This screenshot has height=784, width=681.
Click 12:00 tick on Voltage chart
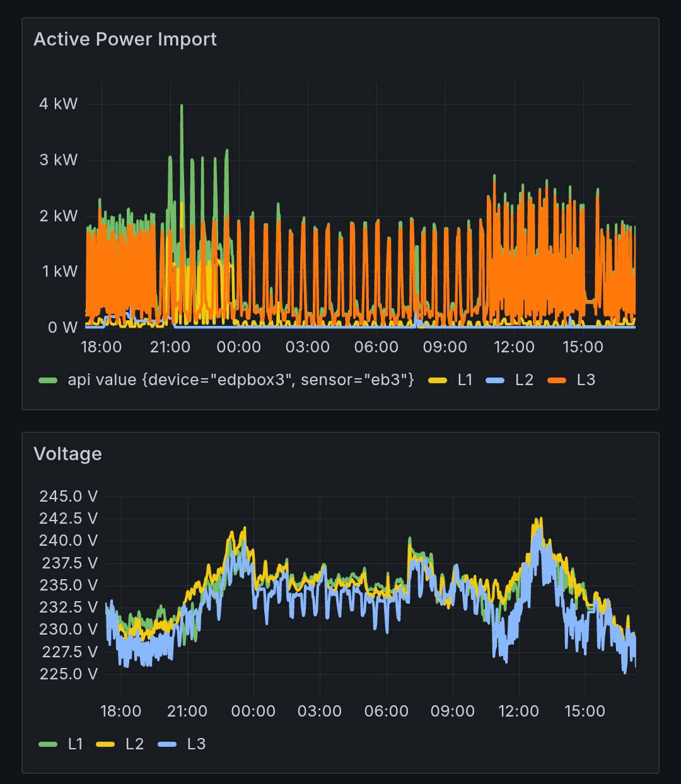click(519, 712)
